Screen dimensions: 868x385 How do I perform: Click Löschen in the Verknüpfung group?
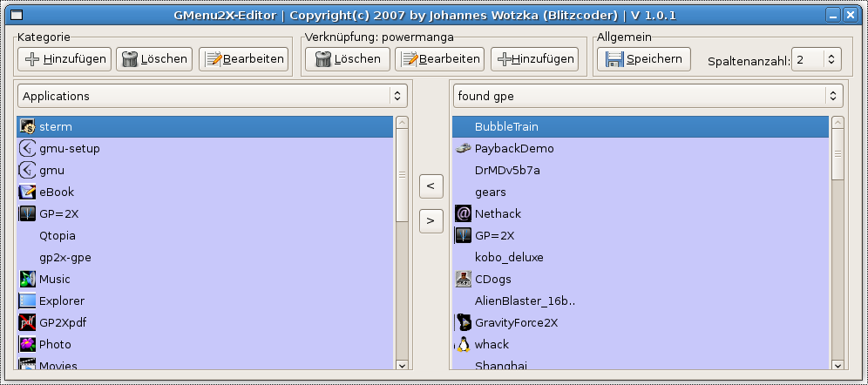pos(349,59)
